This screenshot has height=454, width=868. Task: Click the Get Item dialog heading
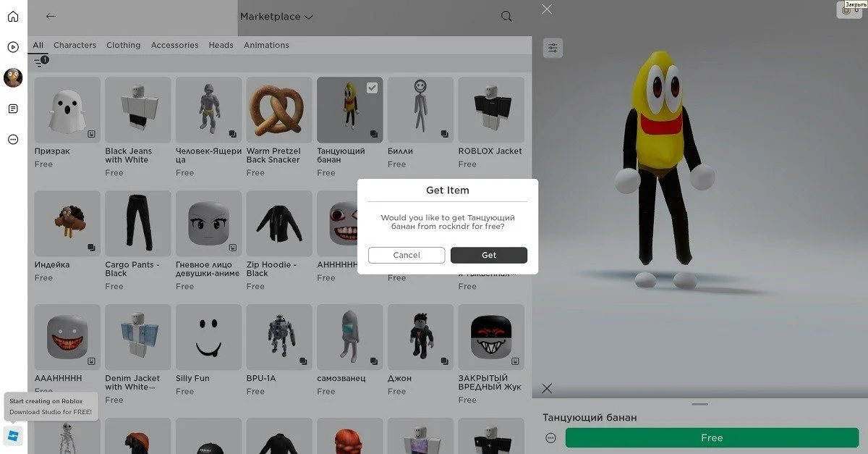click(447, 190)
